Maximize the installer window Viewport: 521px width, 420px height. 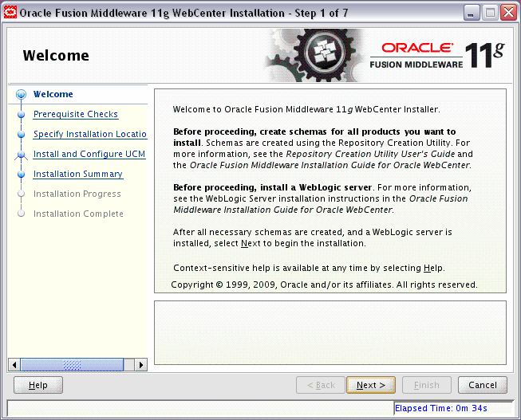[490, 13]
